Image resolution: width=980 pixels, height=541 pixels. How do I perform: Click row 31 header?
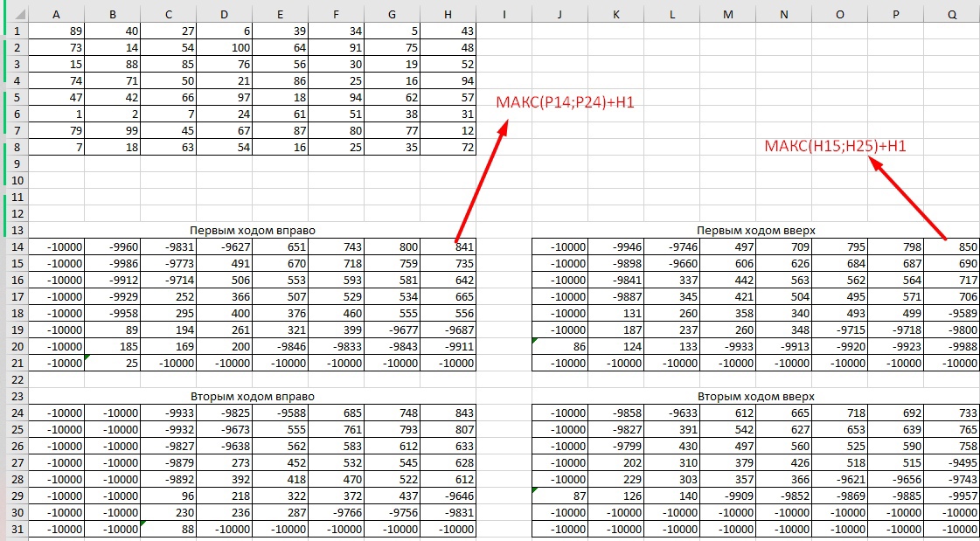click(x=15, y=530)
